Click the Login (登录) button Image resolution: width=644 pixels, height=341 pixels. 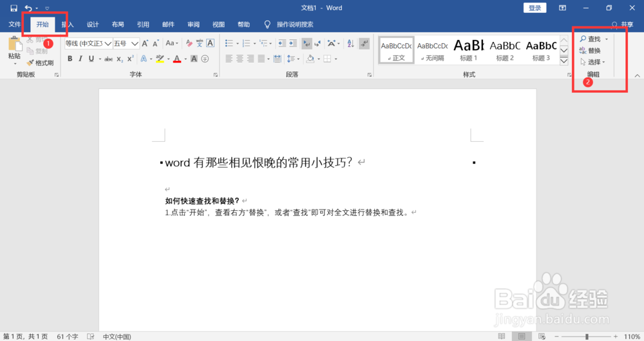click(x=535, y=8)
